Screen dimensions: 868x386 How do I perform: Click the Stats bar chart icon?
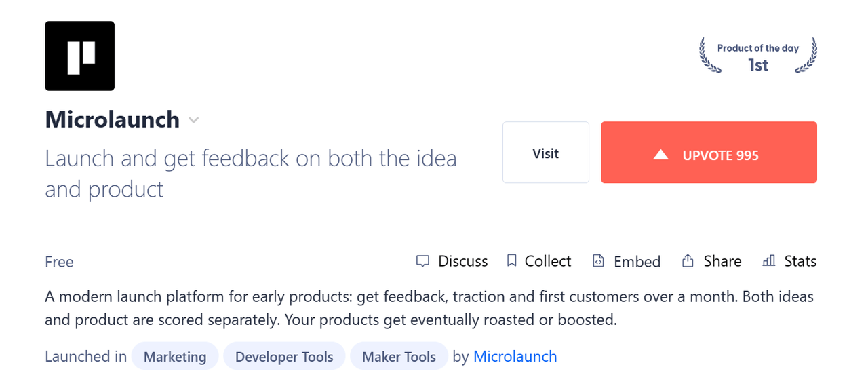click(768, 260)
